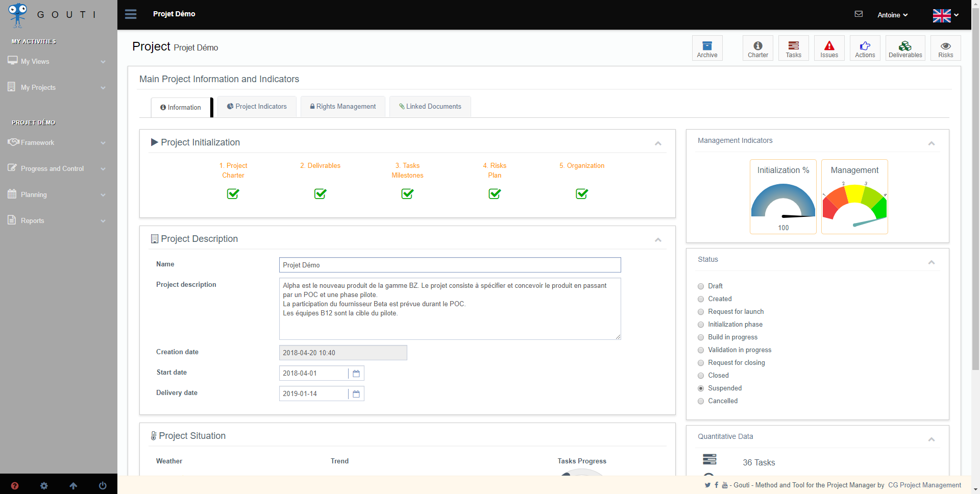Image resolution: width=980 pixels, height=494 pixels.
Task: Expand Reports sidebar menu
Action: pyautogui.click(x=58, y=220)
